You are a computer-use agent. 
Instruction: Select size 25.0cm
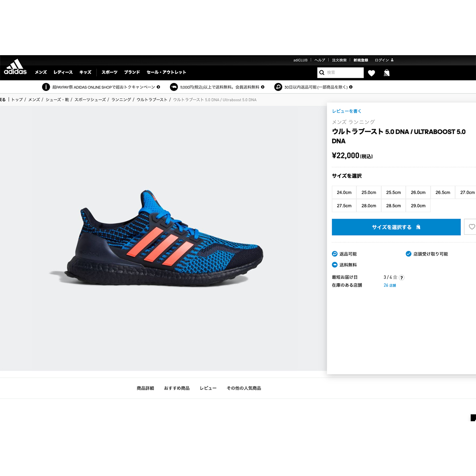[369, 192]
